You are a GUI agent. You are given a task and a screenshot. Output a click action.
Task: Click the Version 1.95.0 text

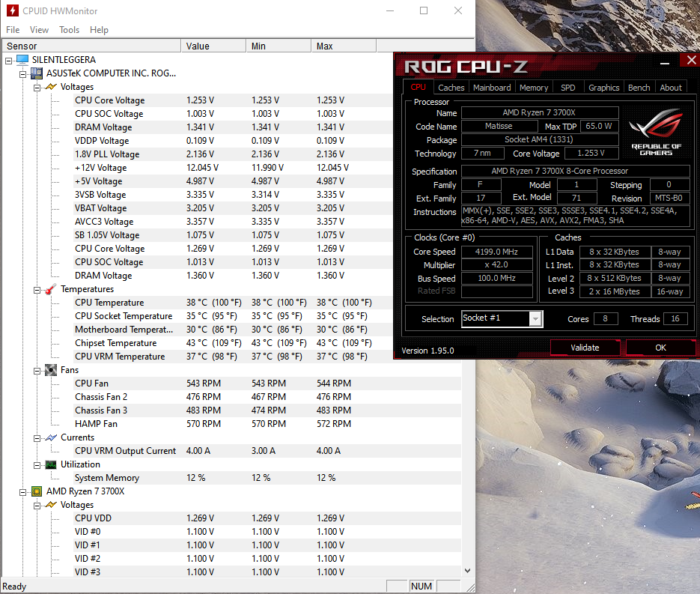(427, 351)
